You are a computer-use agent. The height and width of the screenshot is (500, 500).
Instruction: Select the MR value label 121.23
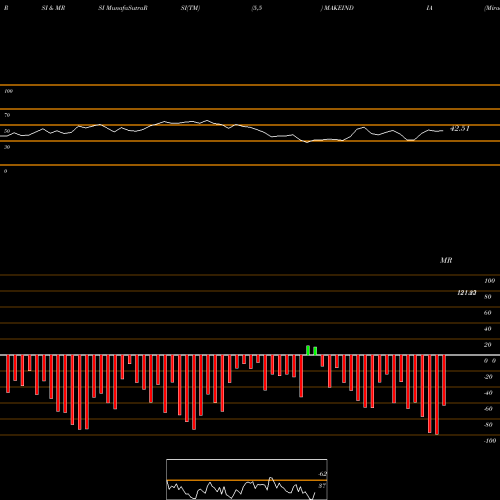(x=467, y=293)
